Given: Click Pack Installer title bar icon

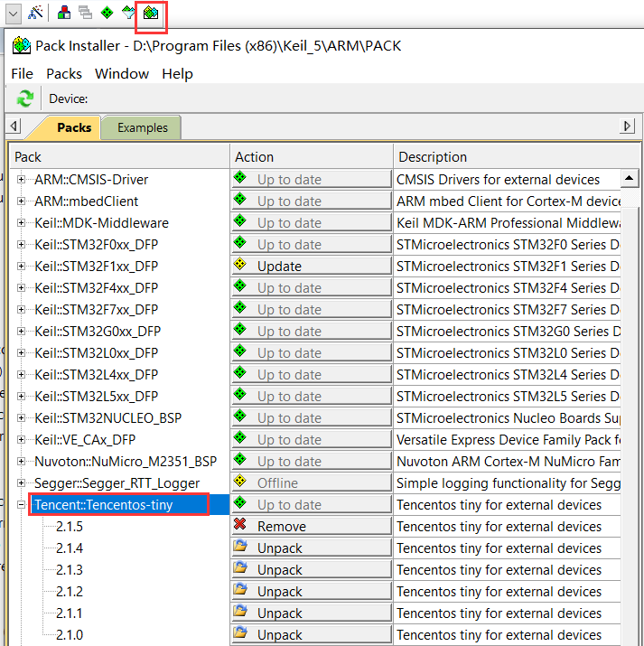Looking at the screenshot, I should [x=22, y=45].
